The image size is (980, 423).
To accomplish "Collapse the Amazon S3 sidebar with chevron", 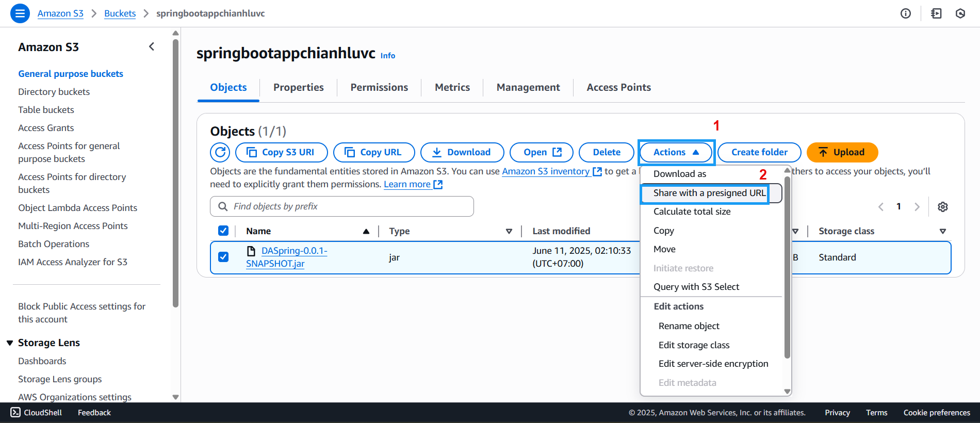I will 152,46.
